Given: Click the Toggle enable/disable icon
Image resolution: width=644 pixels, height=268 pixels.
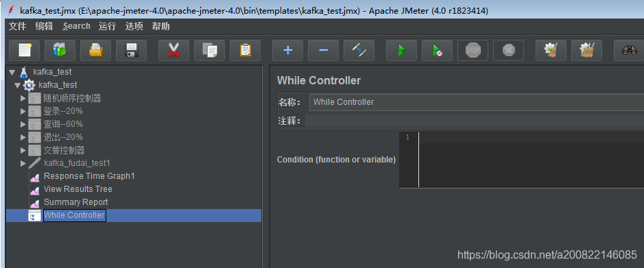Looking at the screenshot, I should coord(359,51).
